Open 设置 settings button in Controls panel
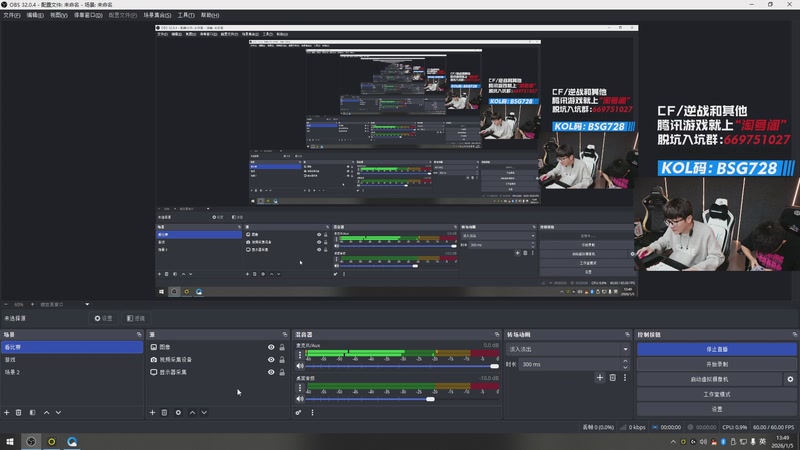The height and width of the screenshot is (450, 800). 716,409
